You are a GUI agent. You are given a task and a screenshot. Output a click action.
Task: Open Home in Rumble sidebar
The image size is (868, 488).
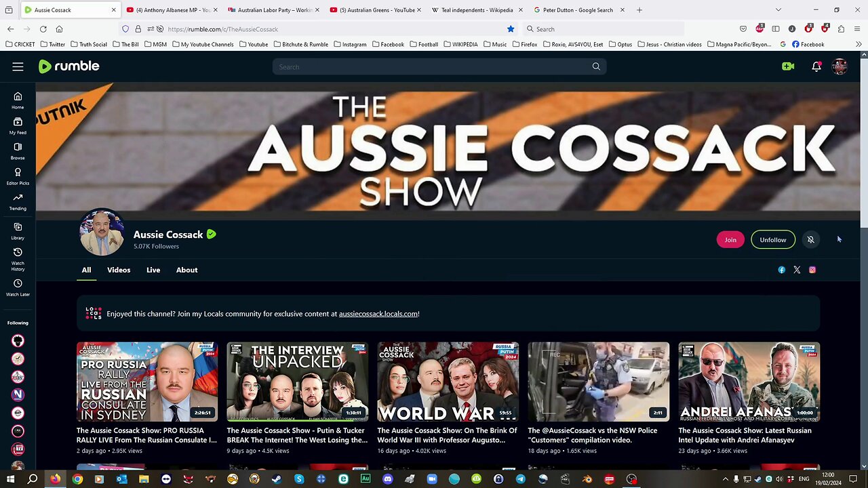tap(18, 100)
